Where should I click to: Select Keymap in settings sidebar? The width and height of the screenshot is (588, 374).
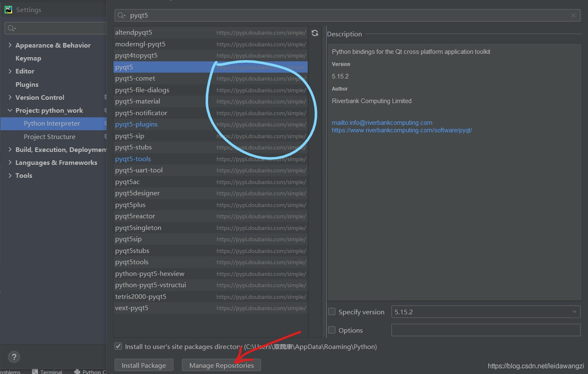point(28,58)
